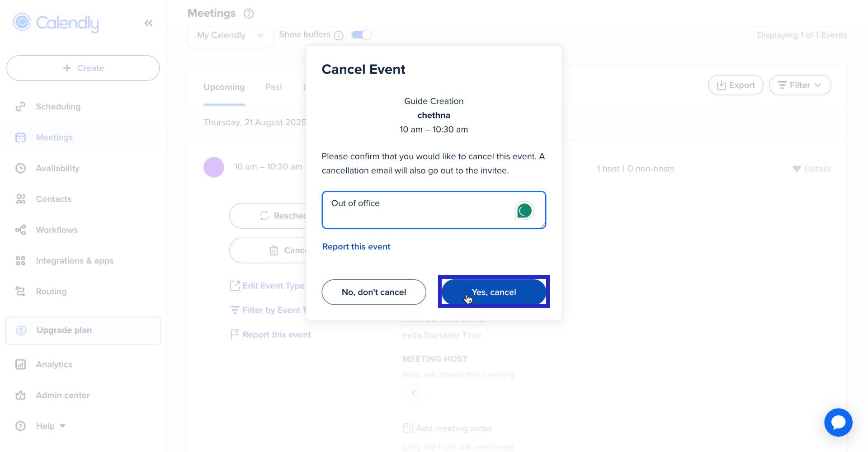Click Report this event link in dialog

(356, 246)
